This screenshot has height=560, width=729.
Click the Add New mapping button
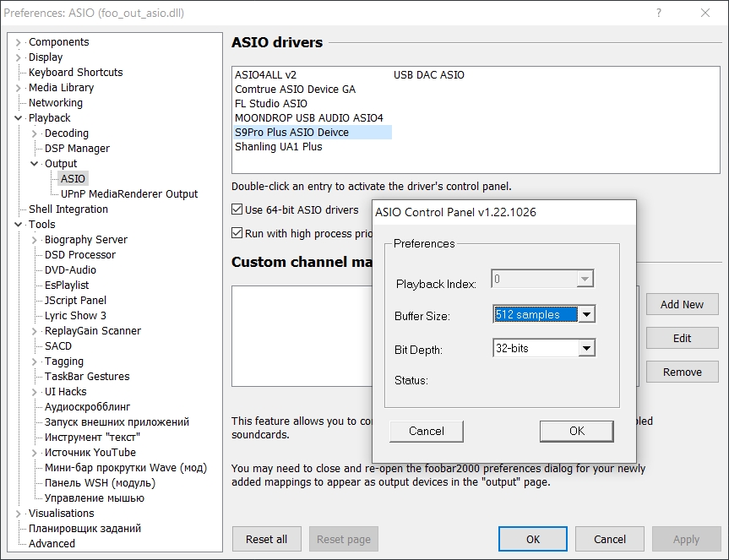coord(682,304)
